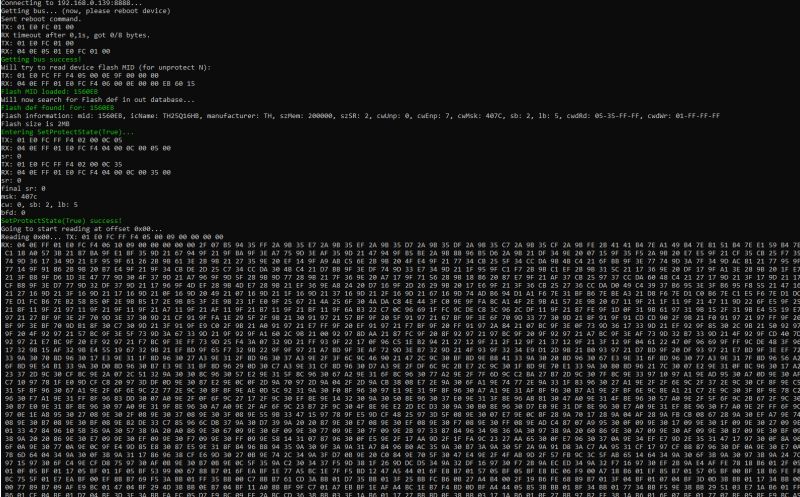
Task: Click 'manufacturer: TH' in the Flash information line
Action: tap(240, 116)
